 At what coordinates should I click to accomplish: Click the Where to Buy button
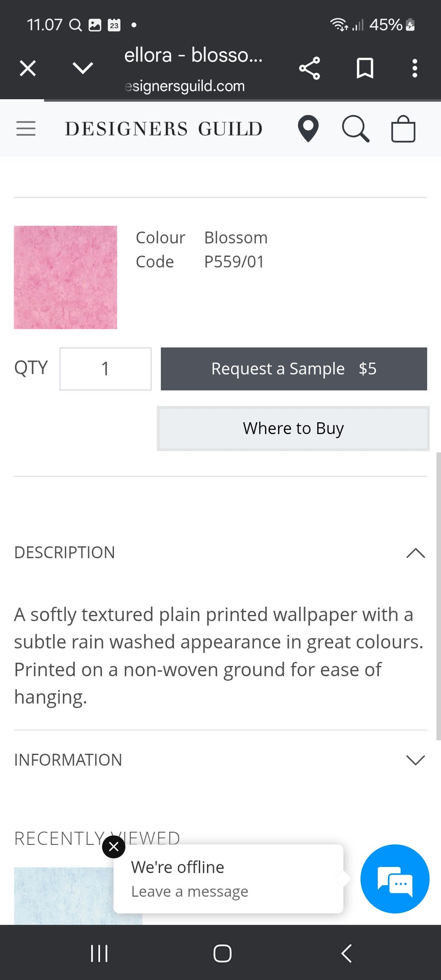point(293,429)
